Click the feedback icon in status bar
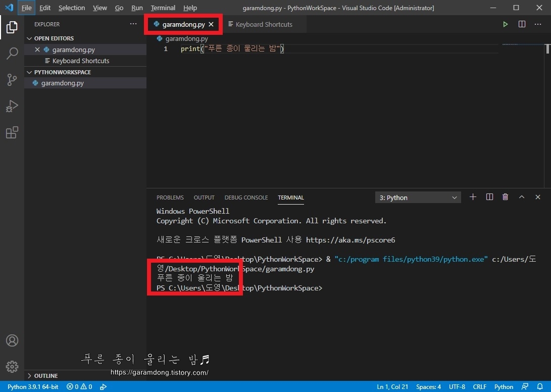Viewport: 551px width, 392px height. 525,386
